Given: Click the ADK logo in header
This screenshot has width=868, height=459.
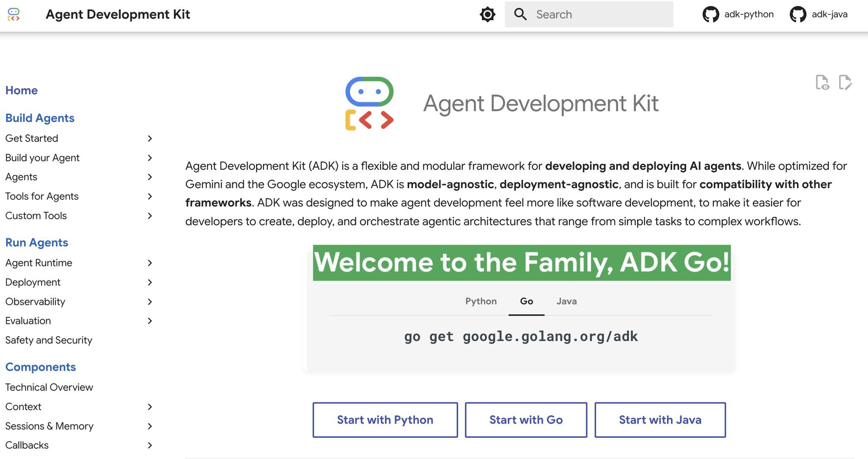Looking at the screenshot, I should (14, 14).
